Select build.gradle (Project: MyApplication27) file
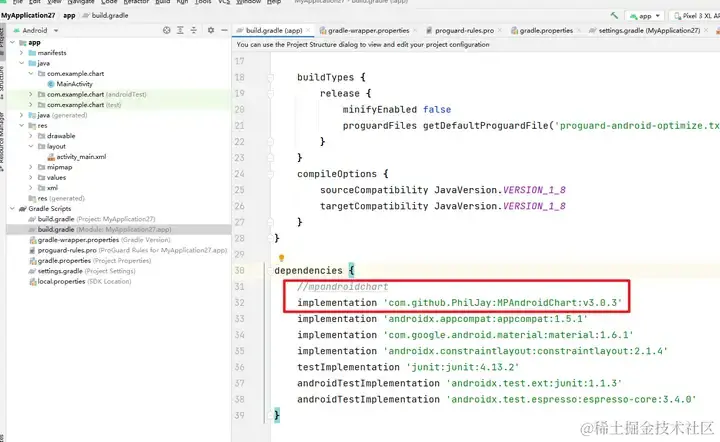The image size is (720, 442). (92, 219)
